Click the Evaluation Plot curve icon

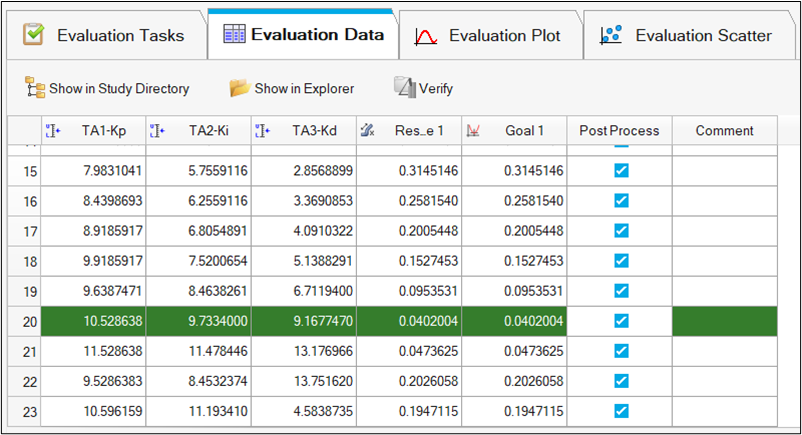(425, 36)
